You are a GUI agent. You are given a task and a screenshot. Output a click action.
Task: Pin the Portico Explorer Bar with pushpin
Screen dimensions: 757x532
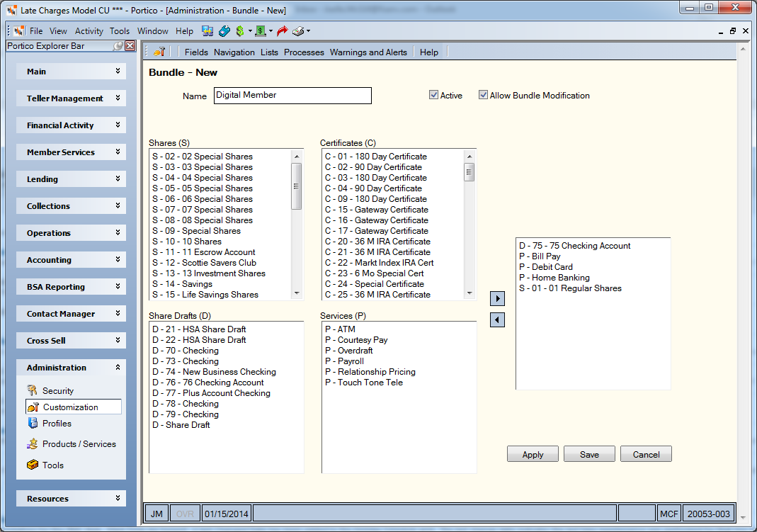pos(118,46)
